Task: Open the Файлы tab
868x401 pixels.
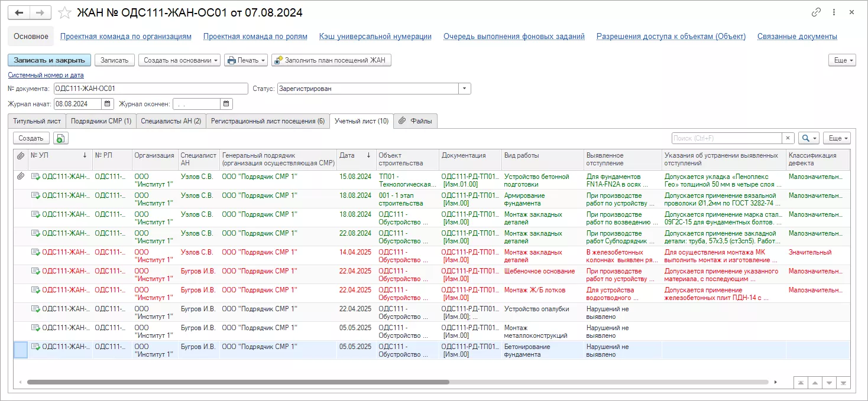Action: [x=416, y=121]
